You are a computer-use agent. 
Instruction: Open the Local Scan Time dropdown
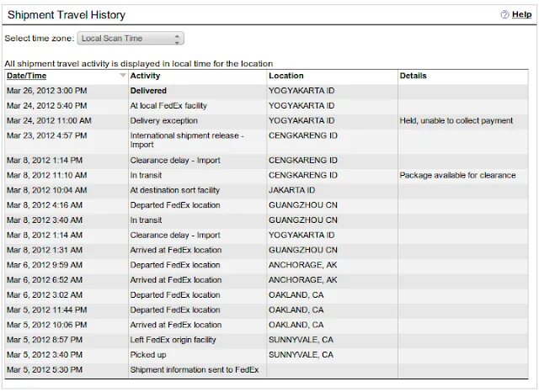click(131, 38)
